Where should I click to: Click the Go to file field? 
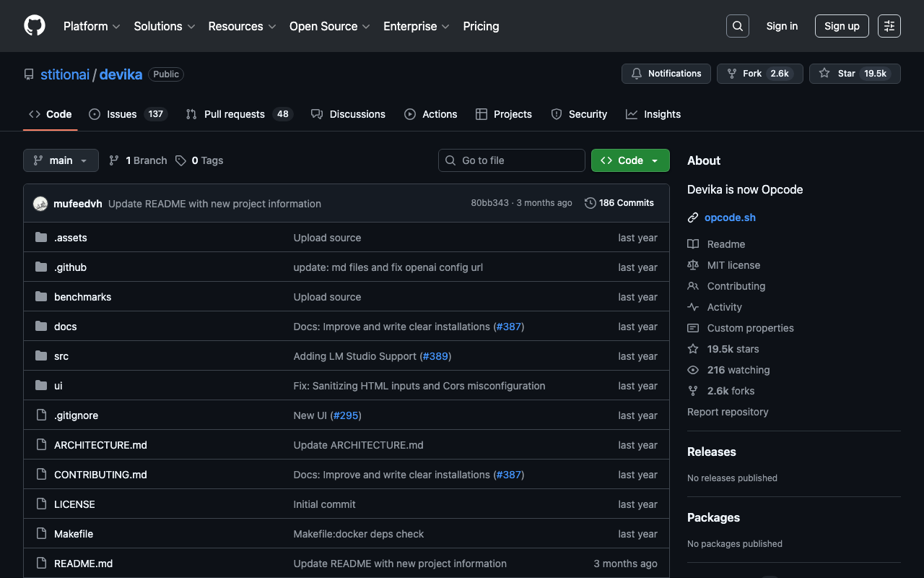point(512,160)
